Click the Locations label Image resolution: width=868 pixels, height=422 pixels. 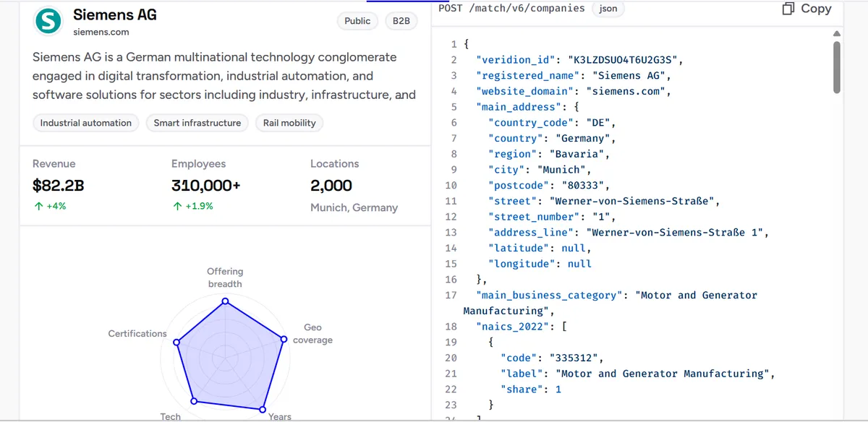335,164
